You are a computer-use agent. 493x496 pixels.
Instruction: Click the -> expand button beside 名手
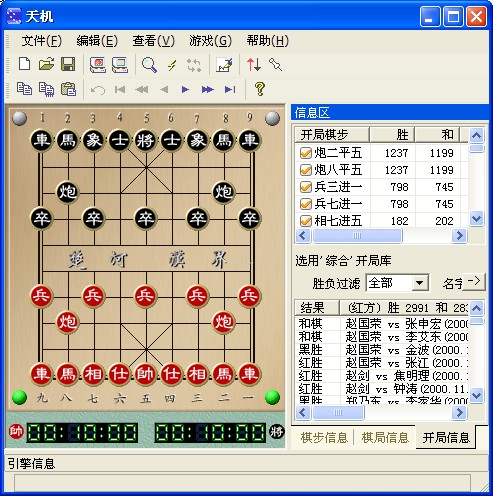tap(473, 281)
